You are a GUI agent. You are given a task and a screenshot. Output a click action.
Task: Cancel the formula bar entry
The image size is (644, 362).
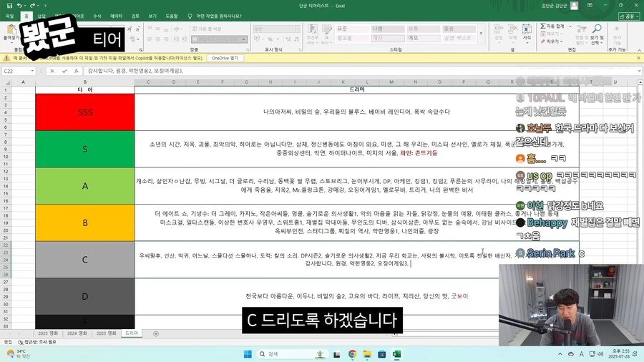coord(52,71)
